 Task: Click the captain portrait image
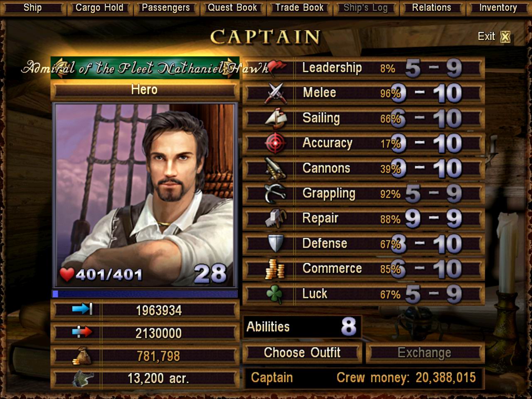pos(145,195)
